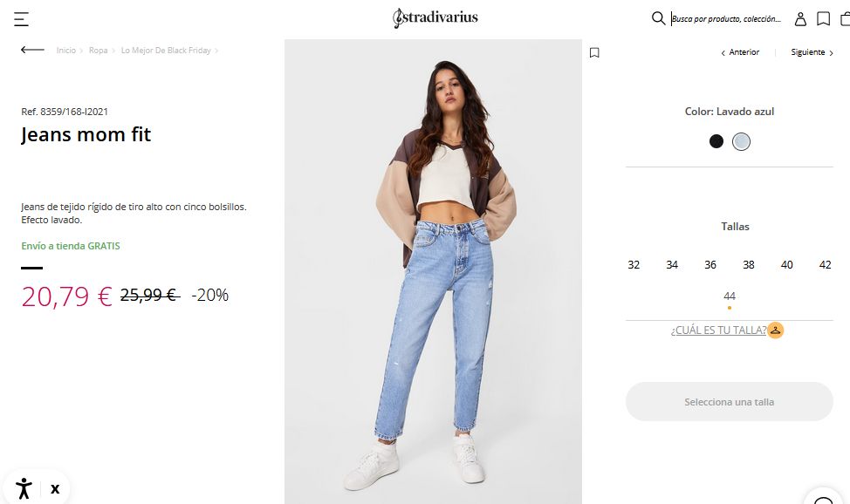Screen dimensions: 850x504
Task: Open Ropa breadcrumb link
Action: 98,51
